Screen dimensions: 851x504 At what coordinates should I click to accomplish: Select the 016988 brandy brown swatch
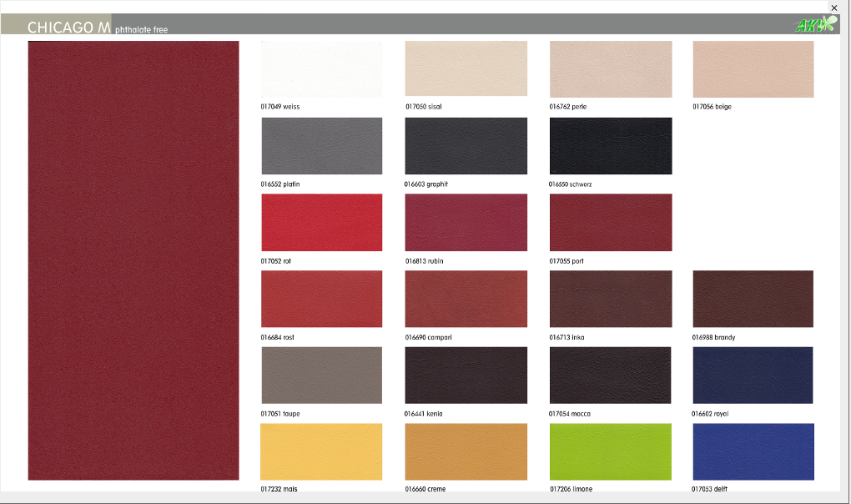point(753,299)
